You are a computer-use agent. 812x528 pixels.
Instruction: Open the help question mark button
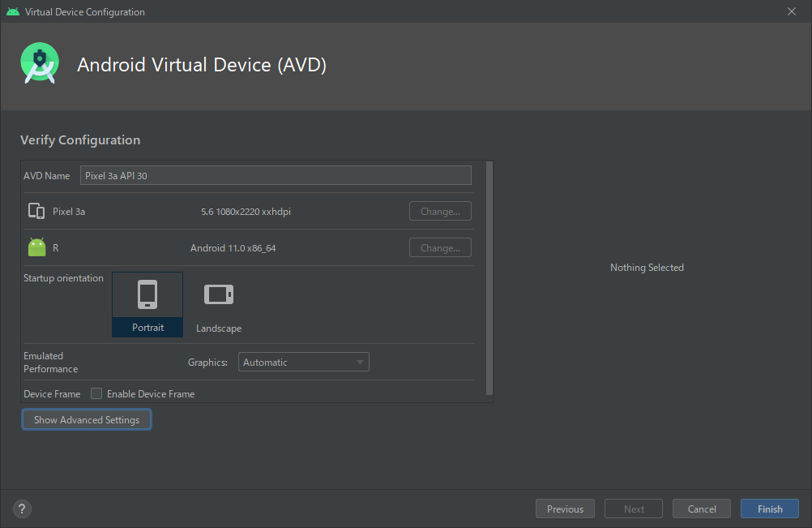(x=22, y=509)
